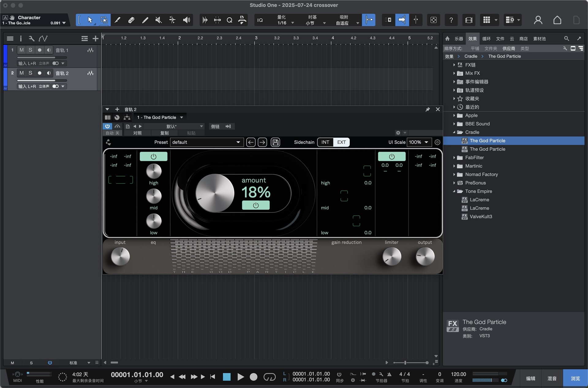Solo track 音轨 2

30,73
